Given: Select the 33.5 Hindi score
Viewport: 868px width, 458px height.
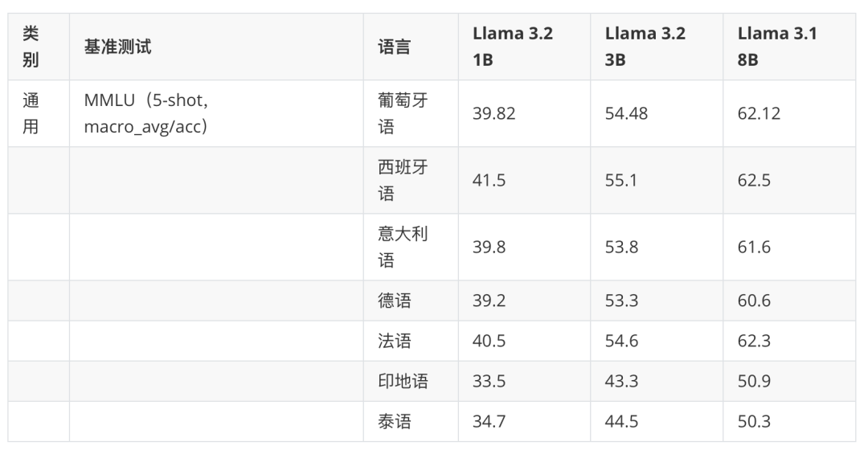Looking at the screenshot, I should point(489,381).
